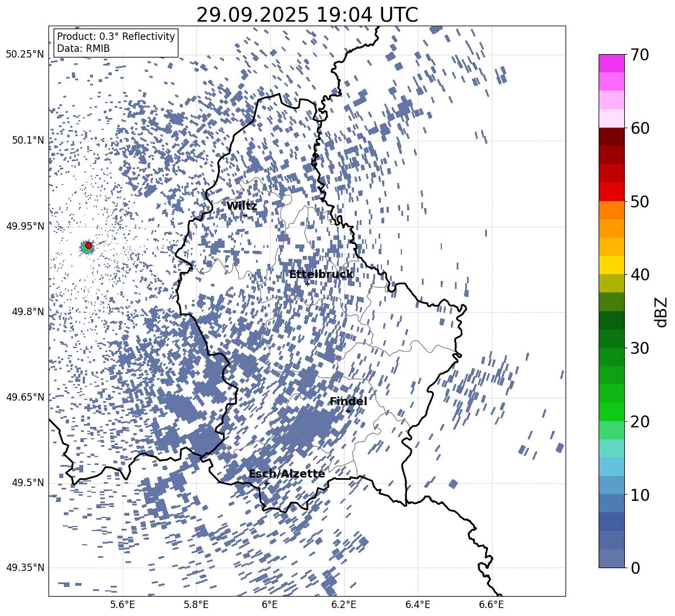Click the Product 0.3° Reflectivity info box

click(x=116, y=43)
